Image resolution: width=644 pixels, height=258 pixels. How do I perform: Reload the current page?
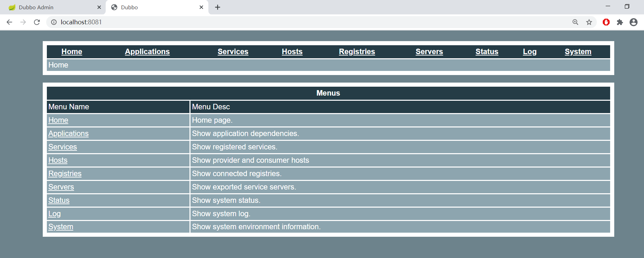click(37, 22)
